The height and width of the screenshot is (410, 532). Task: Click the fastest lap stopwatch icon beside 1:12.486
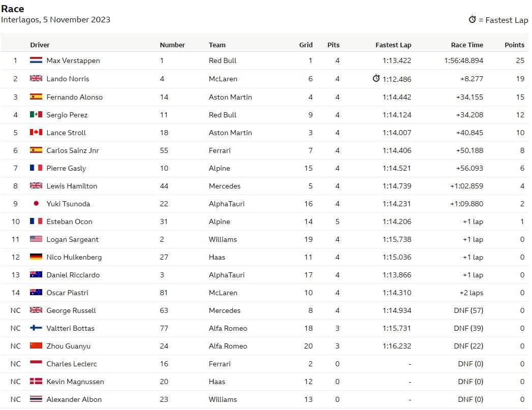point(376,78)
